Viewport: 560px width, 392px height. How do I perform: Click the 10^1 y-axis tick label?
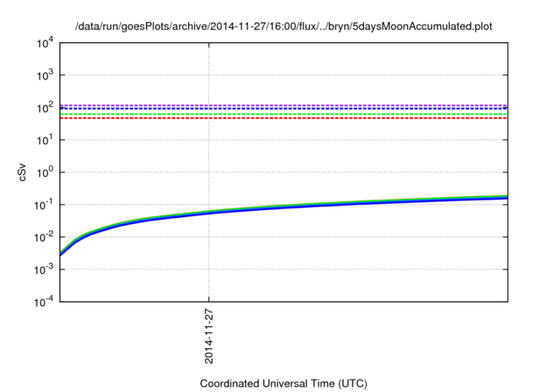pyautogui.click(x=45, y=140)
